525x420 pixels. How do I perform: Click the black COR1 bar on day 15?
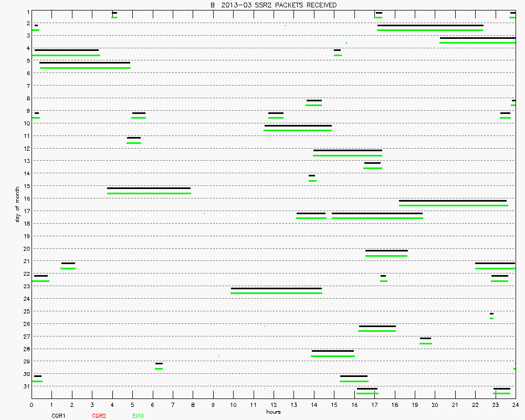pyautogui.click(x=149, y=188)
